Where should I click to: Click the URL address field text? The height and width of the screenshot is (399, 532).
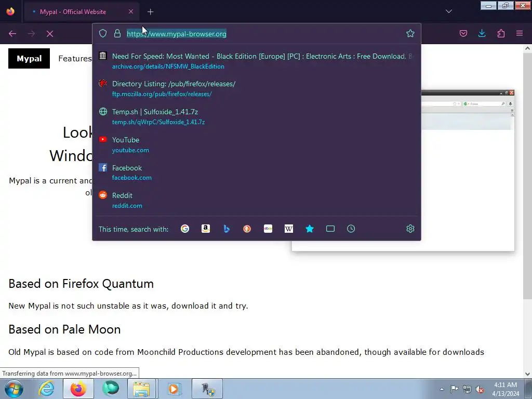[177, 34]
